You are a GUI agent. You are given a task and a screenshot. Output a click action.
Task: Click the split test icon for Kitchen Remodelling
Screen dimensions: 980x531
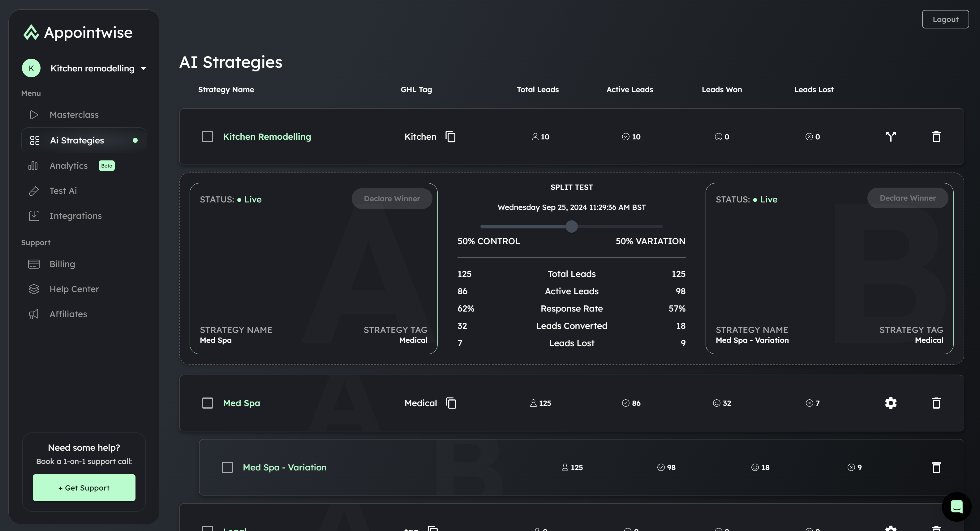pyautogui.click(x=891, y=136)
